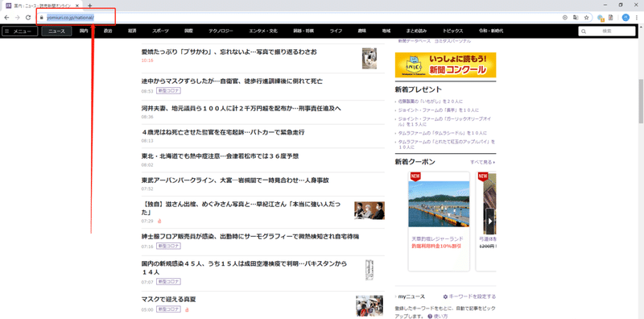Open 東北・北海道でも熱中症注意 article
This screenshot has height=319, width=644.
[220, 156]
